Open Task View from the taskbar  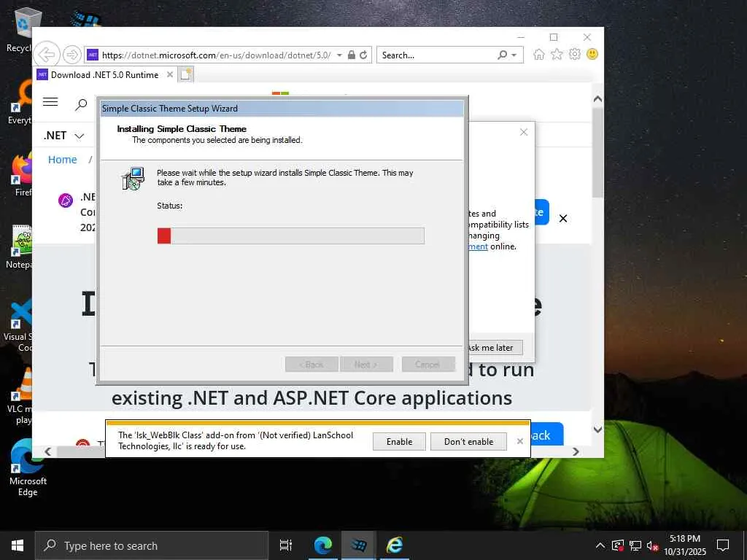tap(286, 545)
